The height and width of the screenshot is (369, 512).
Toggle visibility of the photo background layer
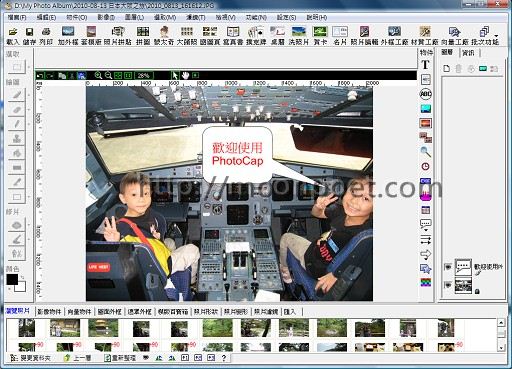click(448, 285)
